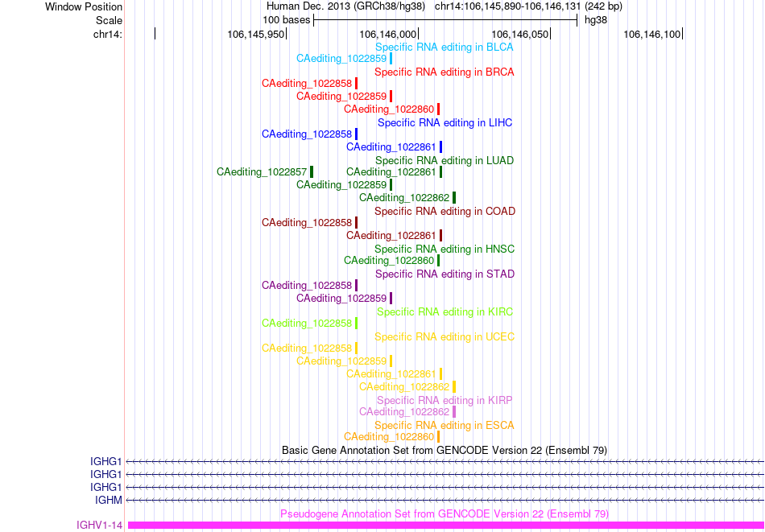Click the Basic Gene Annotation Set GENCODE title

(445, 450)
